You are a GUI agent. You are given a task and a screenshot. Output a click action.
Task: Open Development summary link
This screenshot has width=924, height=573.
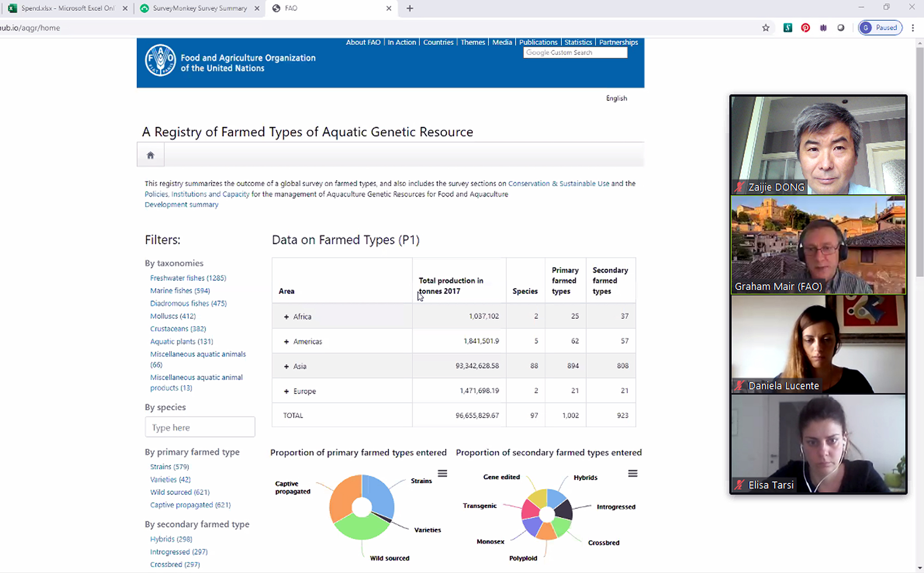click(182, 205)
